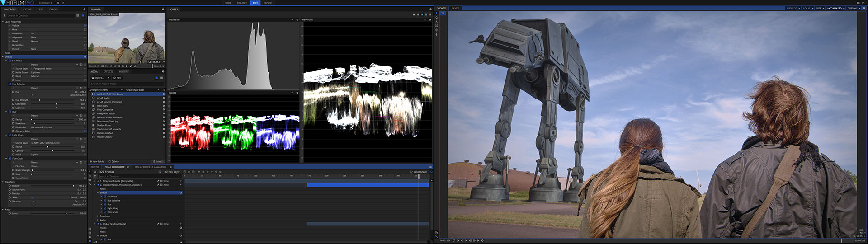This screenshot has height=244, width=868.
Task: Open the Controls panel options gear
Action: (x=84, y=9)
